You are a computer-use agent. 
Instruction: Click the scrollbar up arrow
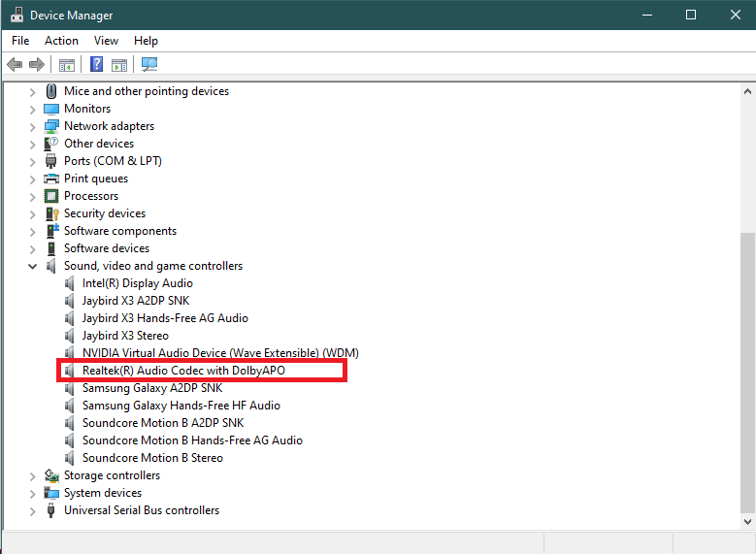coord(747,91)
